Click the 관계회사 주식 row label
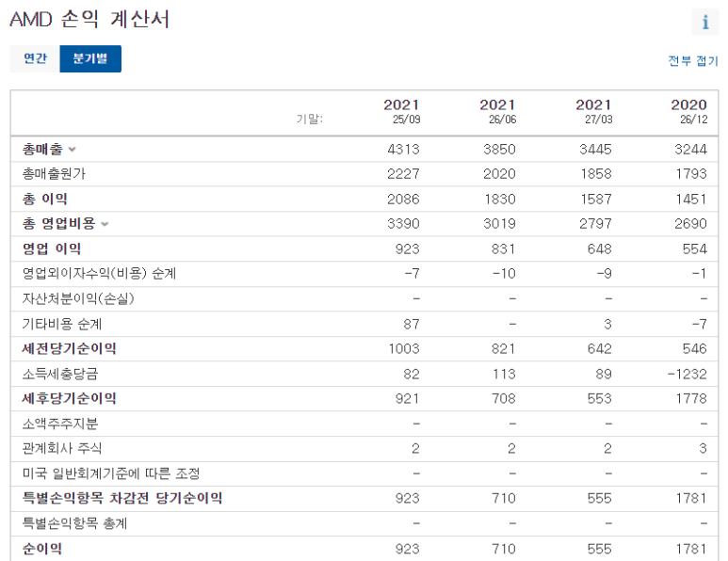Image resolution: width=728 pixels, height=561 pixels. coord(62,448)
